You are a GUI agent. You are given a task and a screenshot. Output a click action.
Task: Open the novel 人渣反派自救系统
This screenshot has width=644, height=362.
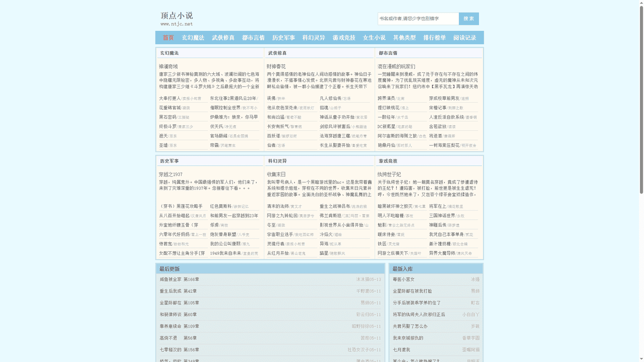(447, 117)
